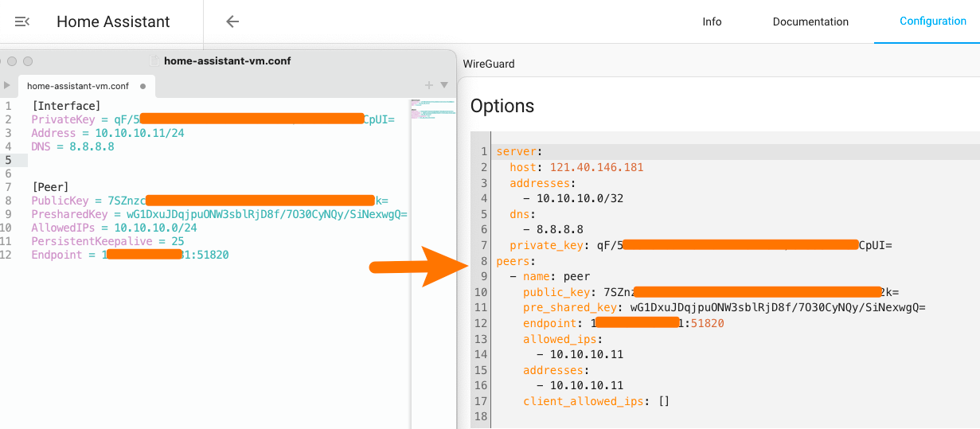Click the PersistentKeepalive line in conf file
This screenshot has height=429, width=980.
tap(107, 241)
